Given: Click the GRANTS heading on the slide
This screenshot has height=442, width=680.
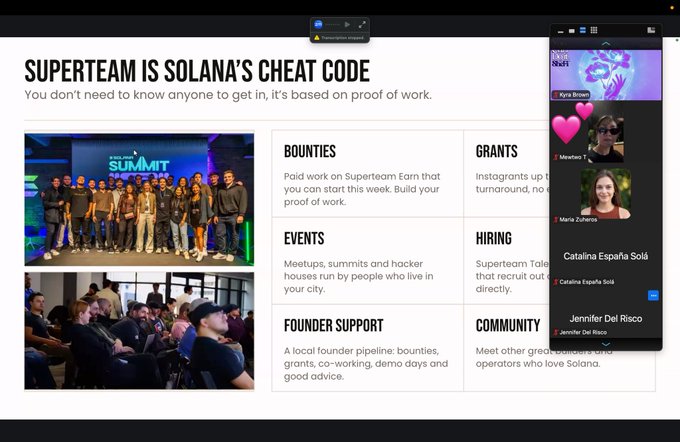Looking at the screenshot, I should pos(497,151).
